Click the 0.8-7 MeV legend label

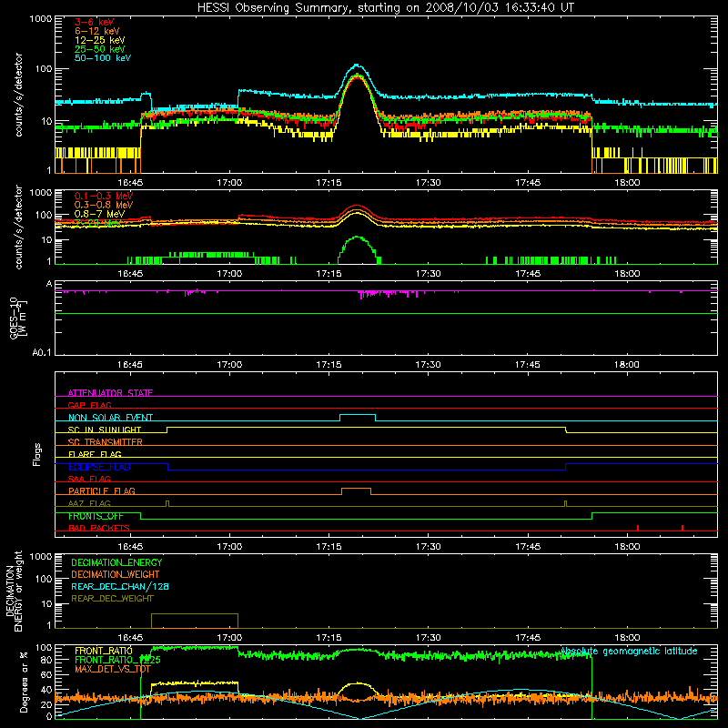(99, 214)
